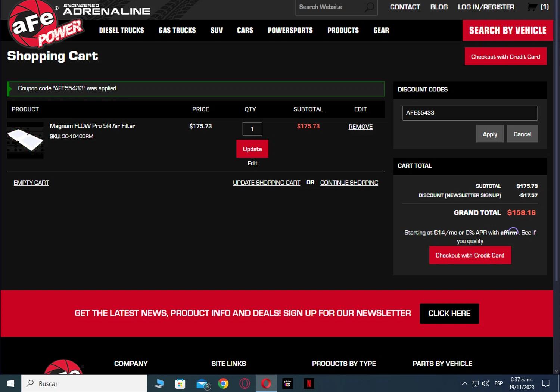The width and height of the screenshot is (560, 392).
Task: Click the quantity input box
Action: pos(252,129)
